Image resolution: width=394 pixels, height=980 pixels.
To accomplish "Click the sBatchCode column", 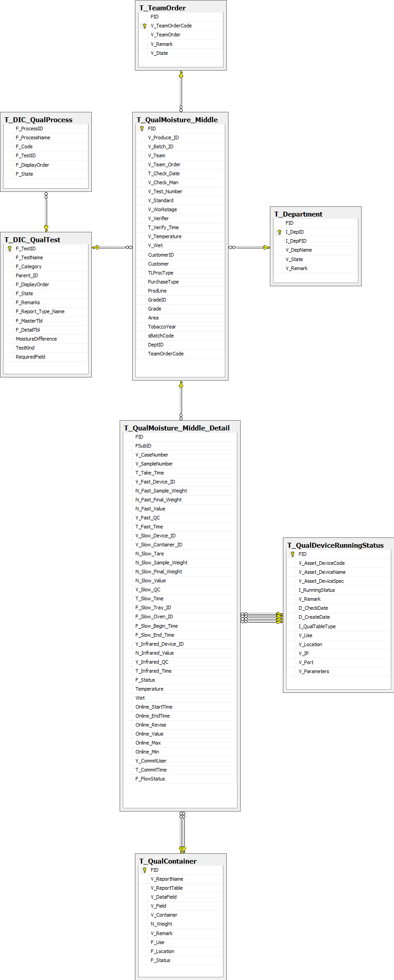I will (180, 336).
